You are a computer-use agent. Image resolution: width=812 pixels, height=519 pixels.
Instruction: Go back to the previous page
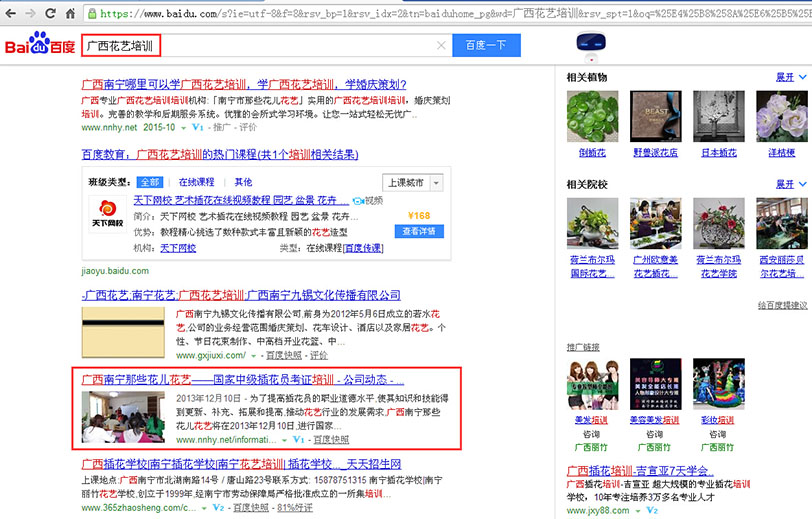[10, 13]
